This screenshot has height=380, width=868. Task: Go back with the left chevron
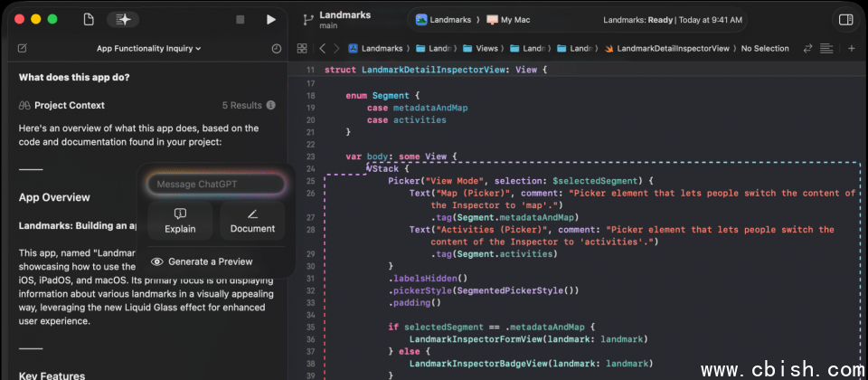(322, 49)
